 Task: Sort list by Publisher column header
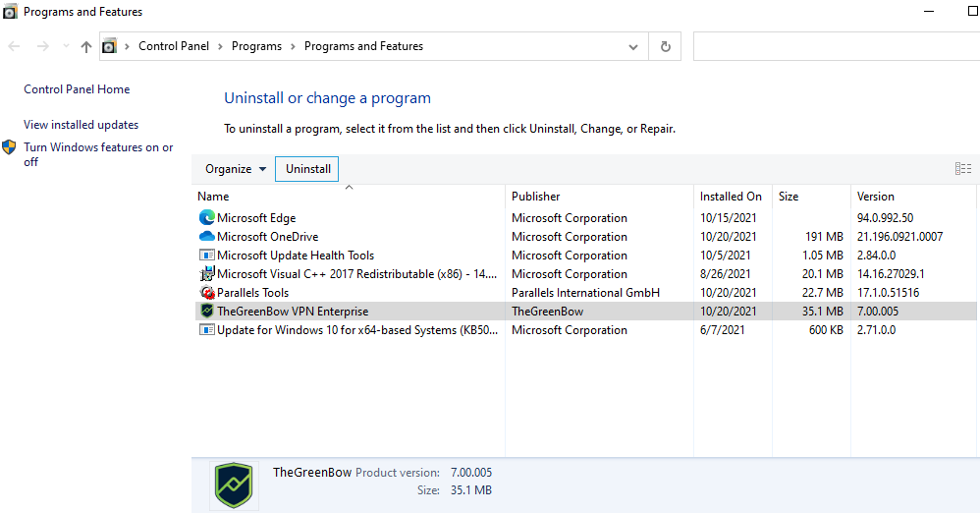[x=536, y=197]
